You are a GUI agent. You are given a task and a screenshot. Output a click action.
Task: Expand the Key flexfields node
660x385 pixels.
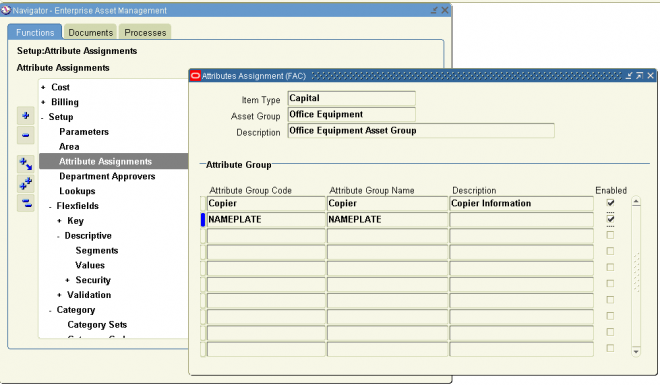pos(59,221)
